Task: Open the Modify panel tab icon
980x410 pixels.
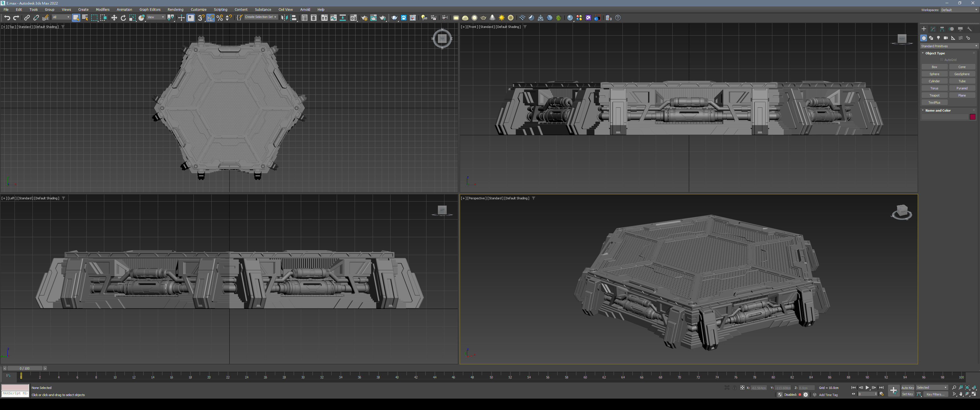Action: [933, 29]
